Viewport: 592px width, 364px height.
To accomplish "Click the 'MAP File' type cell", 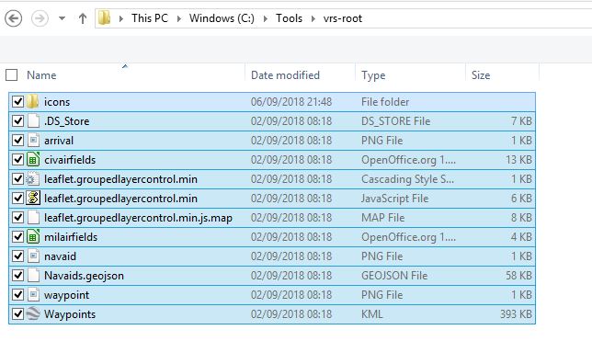I will (382, 218).
